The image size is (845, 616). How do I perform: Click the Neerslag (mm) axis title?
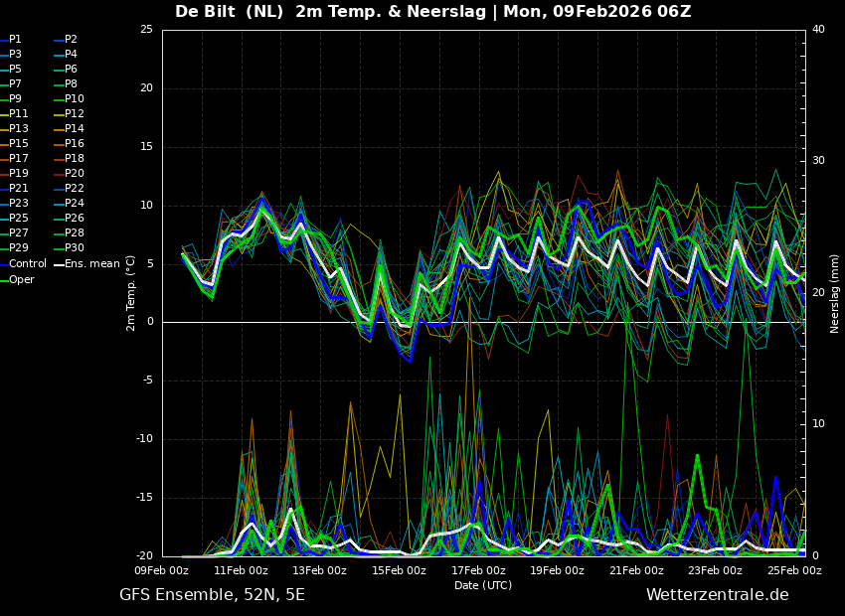click(x=835, y=293)
